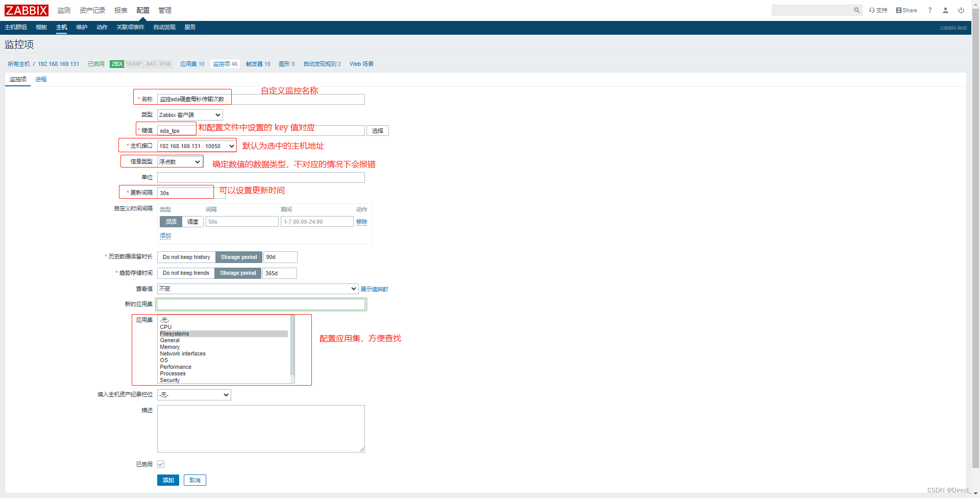The width and height of the screenshot is (980, 498).
Task: Focus the 新的应用集 input field
Action: (261, 304)
